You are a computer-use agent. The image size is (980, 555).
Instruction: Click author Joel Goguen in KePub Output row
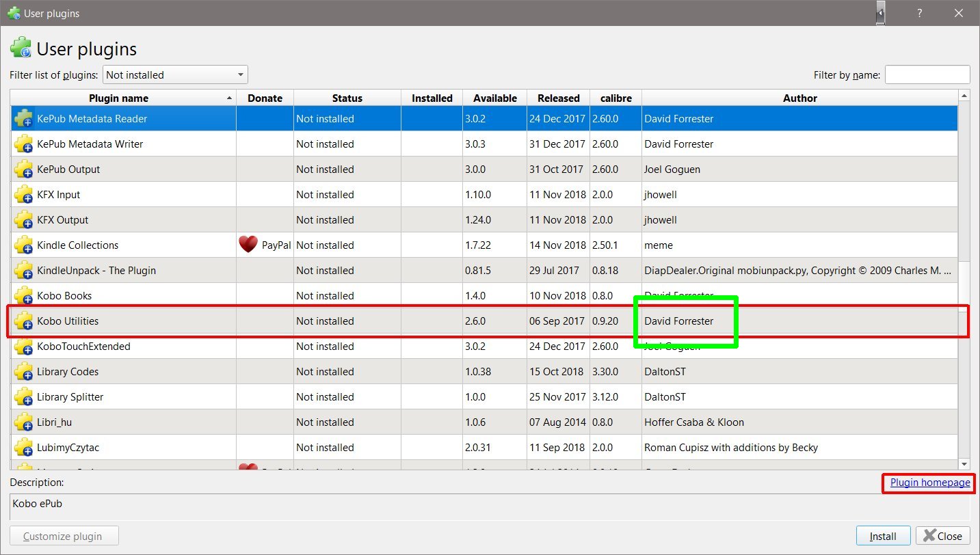pos(672,169)
